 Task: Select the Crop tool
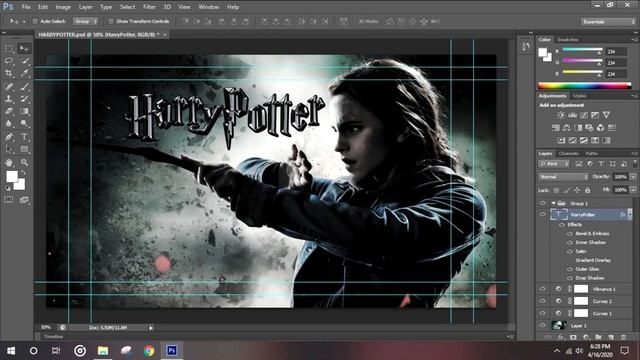(x=9, y=73)
